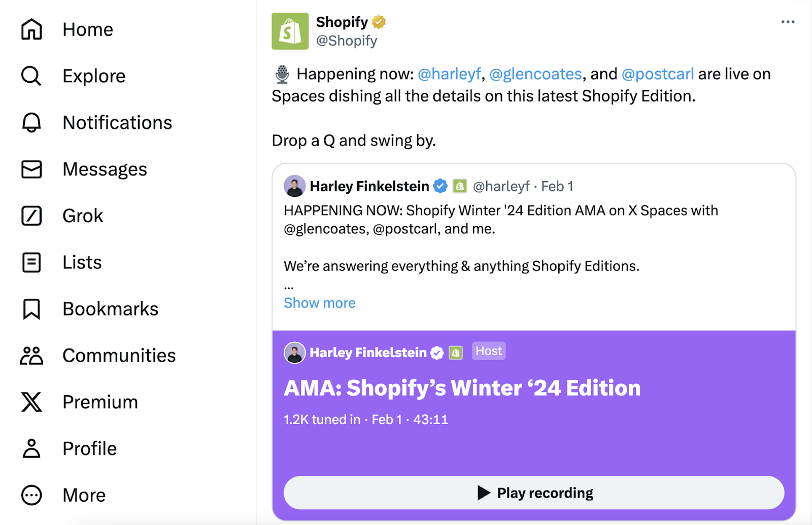The width and height of the screenshot is (812, 525).
Task: Open the Messages inbox
Action: (x=105, y=169)
